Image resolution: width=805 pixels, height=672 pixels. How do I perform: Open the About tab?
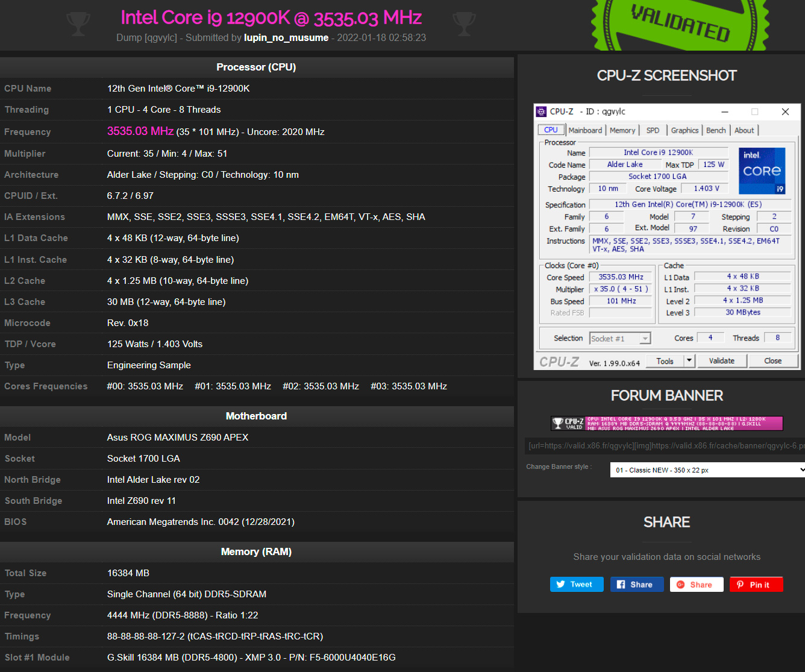coord(744,130)
